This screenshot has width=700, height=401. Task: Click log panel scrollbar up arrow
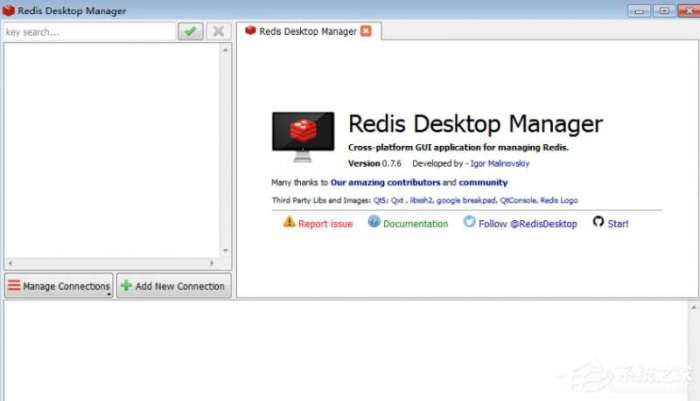(693, 308)
